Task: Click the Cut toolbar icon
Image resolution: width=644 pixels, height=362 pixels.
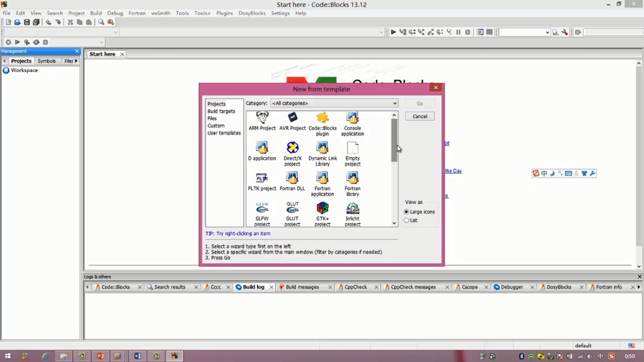Action: click(x=71, y=22)
